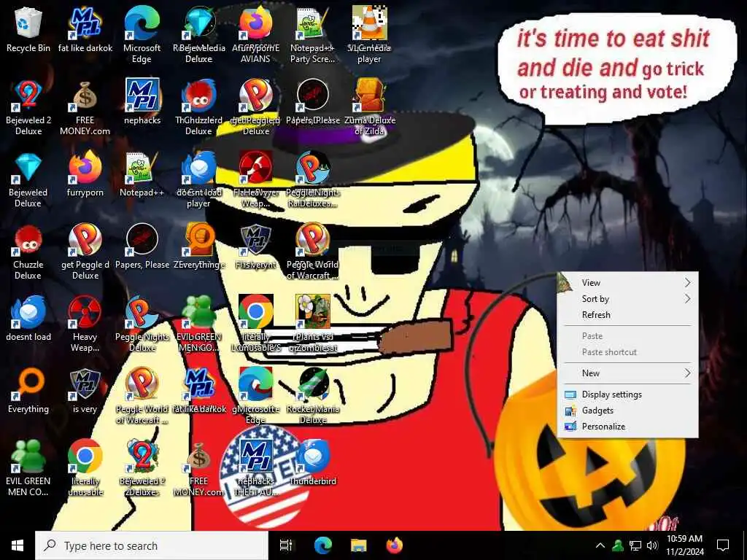747x560 pixels.
Task: Open the Plants vs. Zombies shortcut
Action: (x=313, y=323)
